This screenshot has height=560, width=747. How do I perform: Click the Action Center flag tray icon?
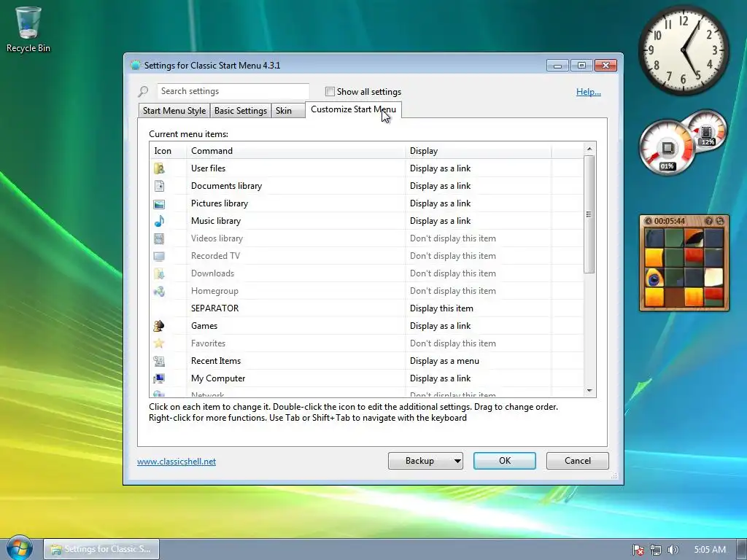point(638,550)
